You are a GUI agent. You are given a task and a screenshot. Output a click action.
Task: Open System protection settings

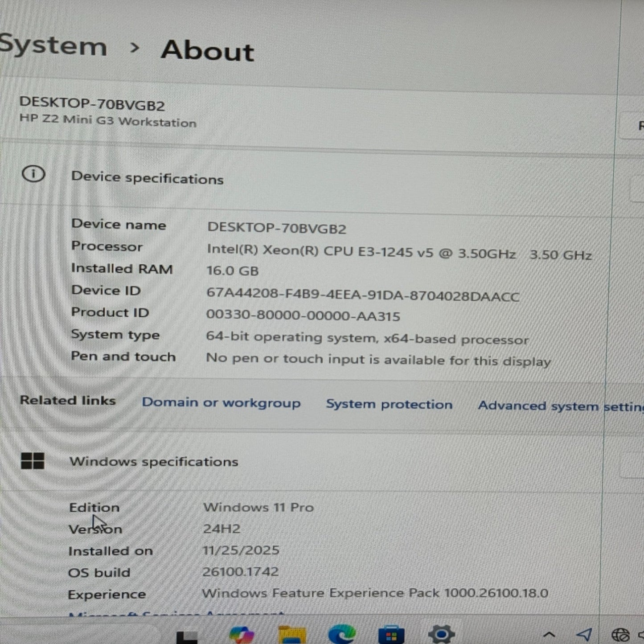pyautogui.click(x=390, y=404)
